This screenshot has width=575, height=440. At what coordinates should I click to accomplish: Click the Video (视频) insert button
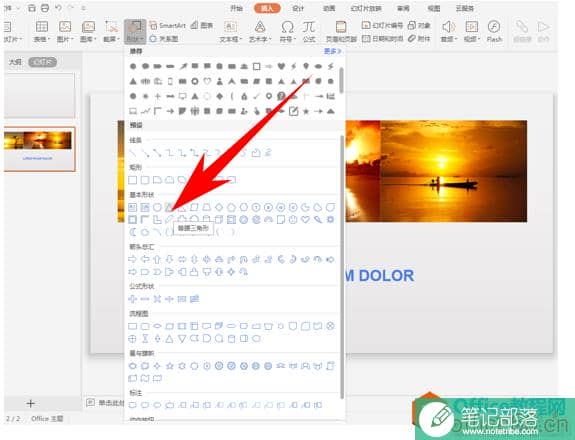tap(472, 32)
